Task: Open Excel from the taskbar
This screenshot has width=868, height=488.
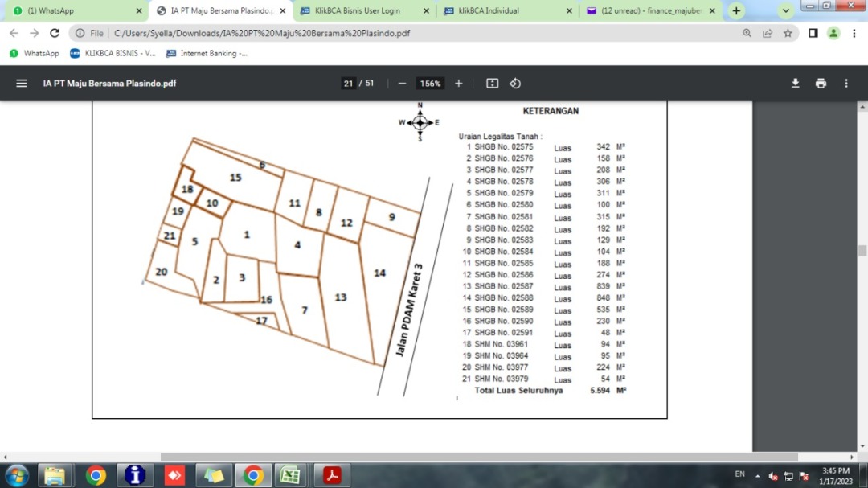Action: pos(291,475)
